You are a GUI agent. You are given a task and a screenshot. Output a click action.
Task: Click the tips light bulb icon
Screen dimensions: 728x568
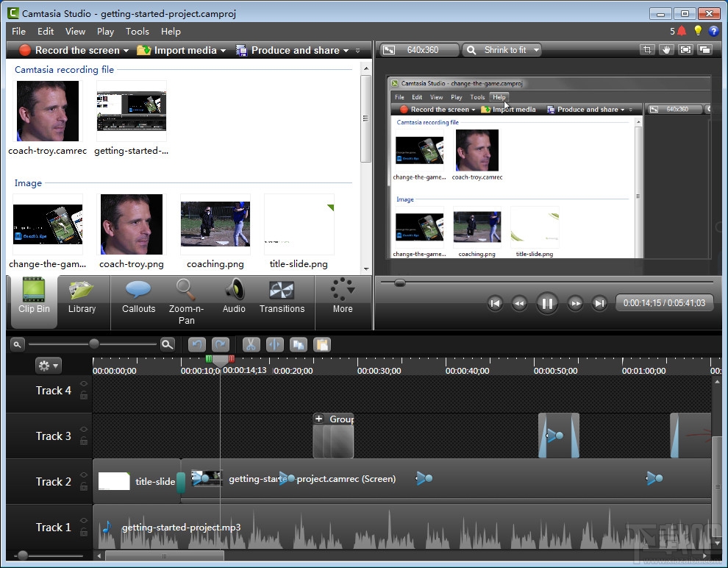[697, 31]
